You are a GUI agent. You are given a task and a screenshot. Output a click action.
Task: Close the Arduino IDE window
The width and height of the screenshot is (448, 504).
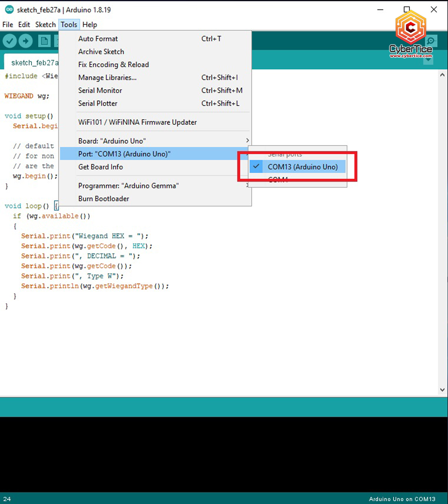pyautogui.click(x=434, y=10)
